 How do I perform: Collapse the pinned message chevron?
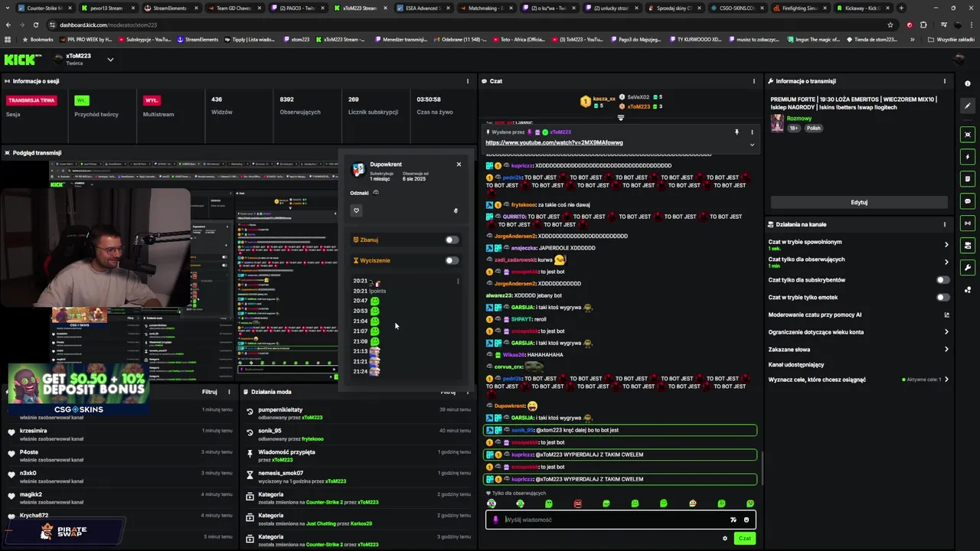(752, 144)
